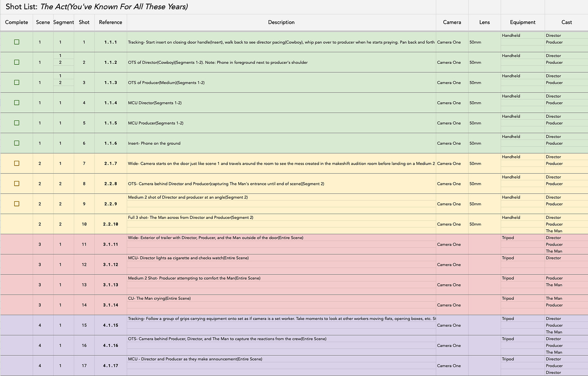The width and height of the screenshot is (588, 376).
Task: Select the 50mm lens cell for shot 2.2.10
Action: [485, 224]
